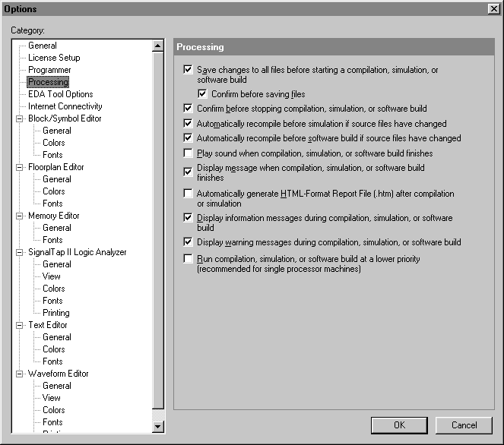The image size is (504, 445).
Task: Select Fonts under Memory Editor
Action: [52, 240]
